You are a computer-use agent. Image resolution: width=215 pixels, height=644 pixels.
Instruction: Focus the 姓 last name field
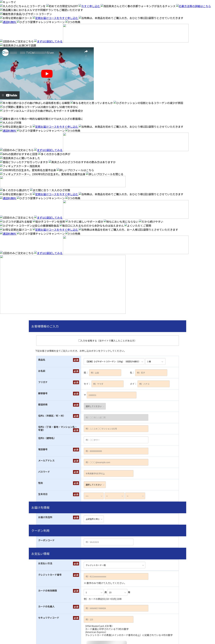click(x=105, y=372)
